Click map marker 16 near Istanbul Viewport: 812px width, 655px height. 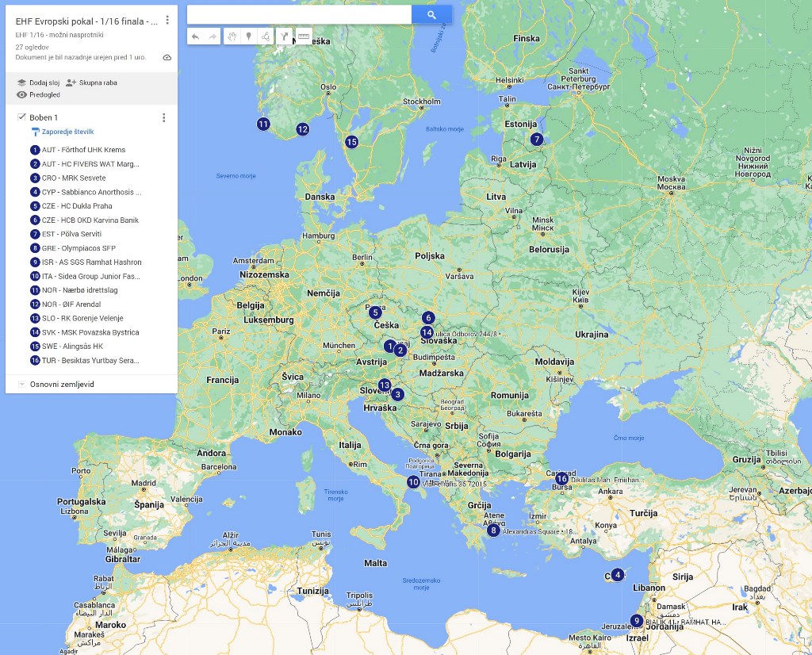tap(561, 479)
